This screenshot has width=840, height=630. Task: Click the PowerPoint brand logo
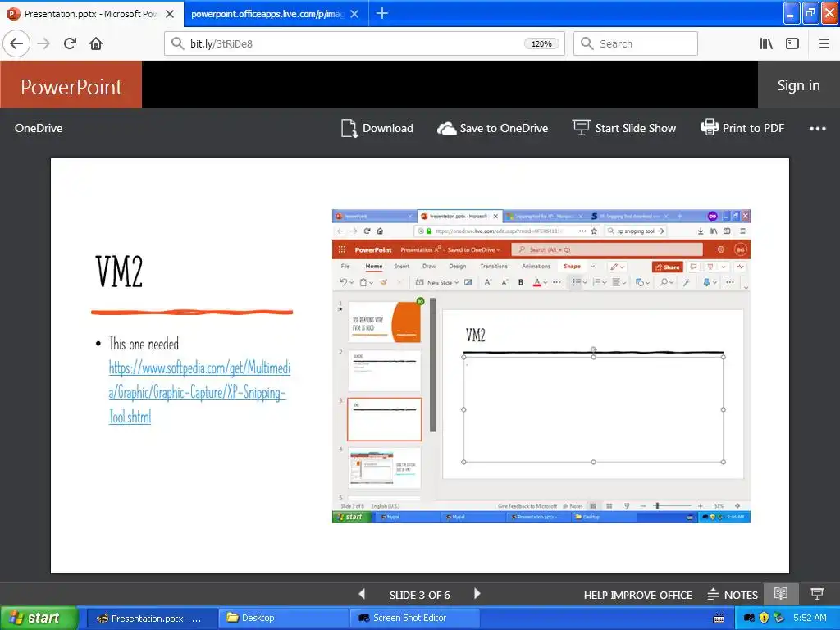click(71, 85)
